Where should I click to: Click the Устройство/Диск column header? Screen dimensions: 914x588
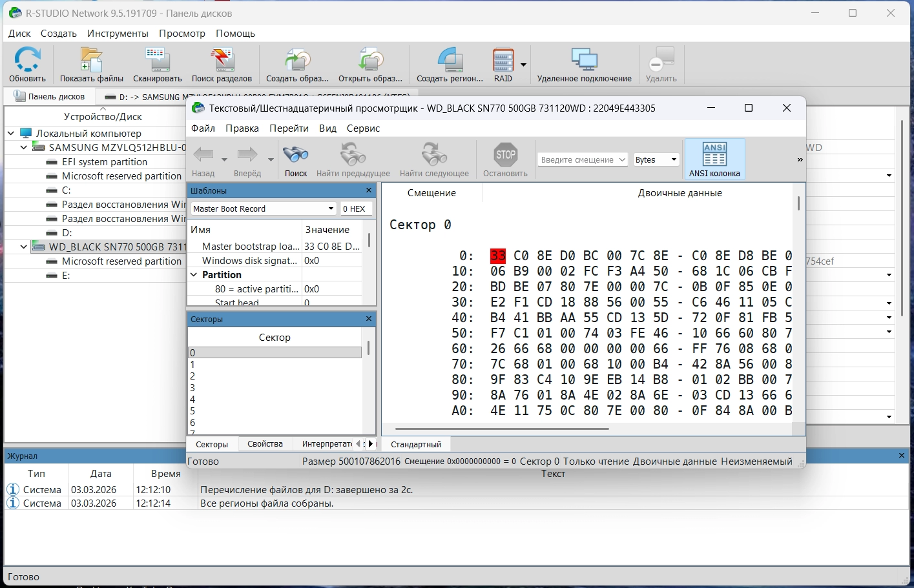(103, 117)
